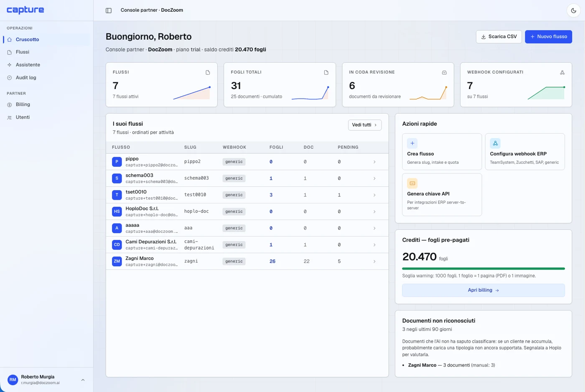Click the Configura webhook ERP icon
Screen dimensions: 585x392
point(495,143)
